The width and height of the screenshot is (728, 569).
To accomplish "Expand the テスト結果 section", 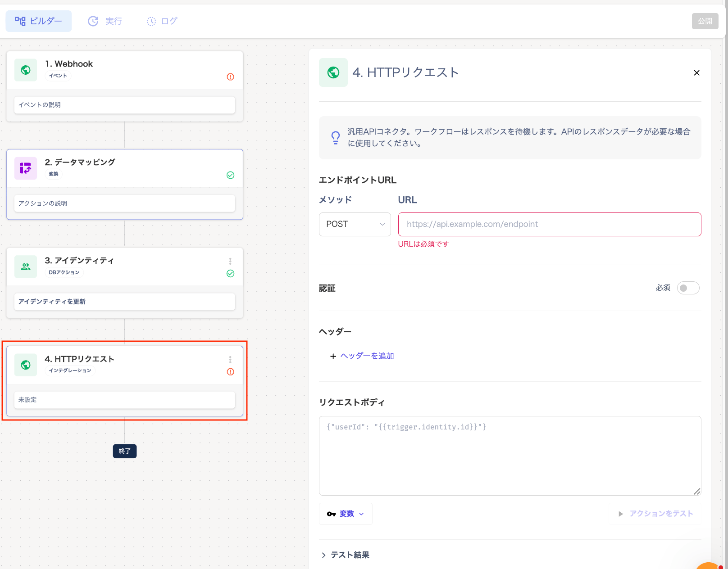I will tap(346, 555).
